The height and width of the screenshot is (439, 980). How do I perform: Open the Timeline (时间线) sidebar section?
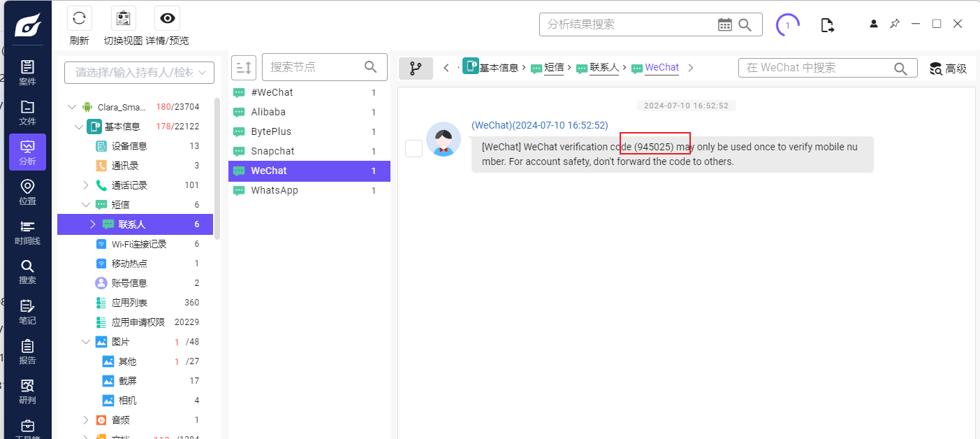(27, 232)
